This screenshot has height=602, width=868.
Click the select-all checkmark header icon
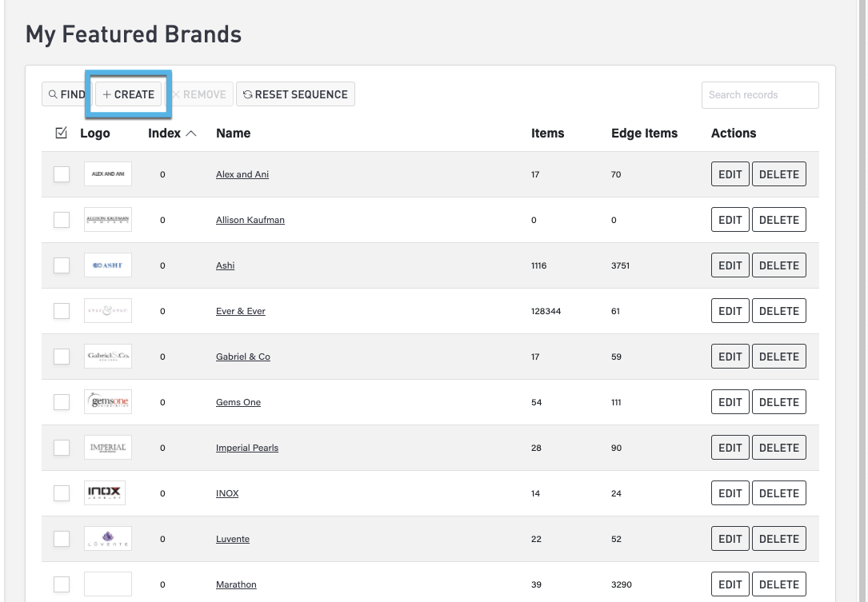pyautogui.click(x=62, y=134)
